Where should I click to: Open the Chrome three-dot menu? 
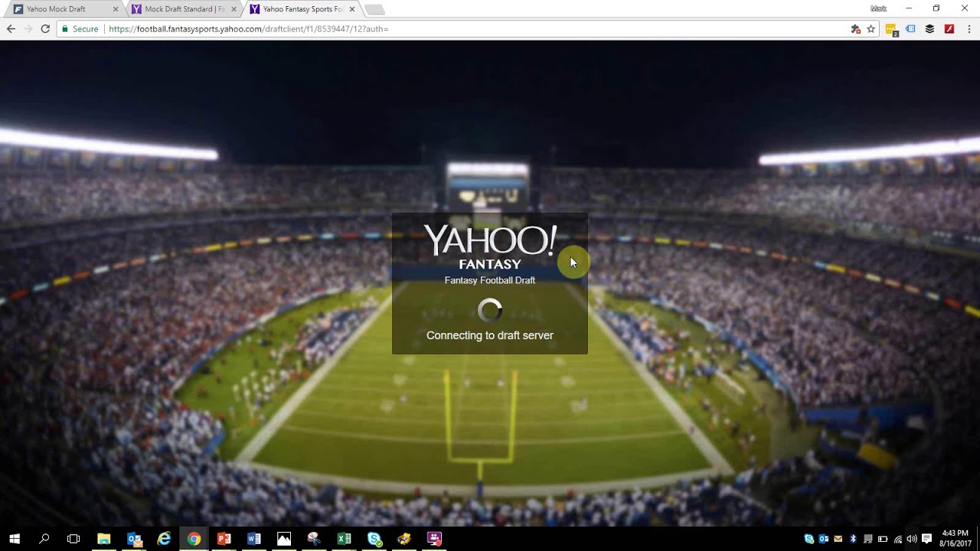coord(969,29)
